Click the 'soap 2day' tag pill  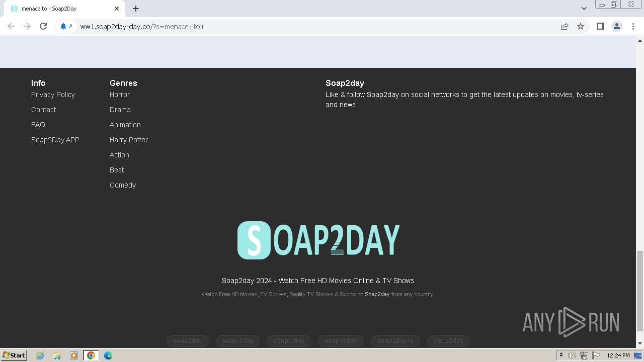click(x=238, y=341)
